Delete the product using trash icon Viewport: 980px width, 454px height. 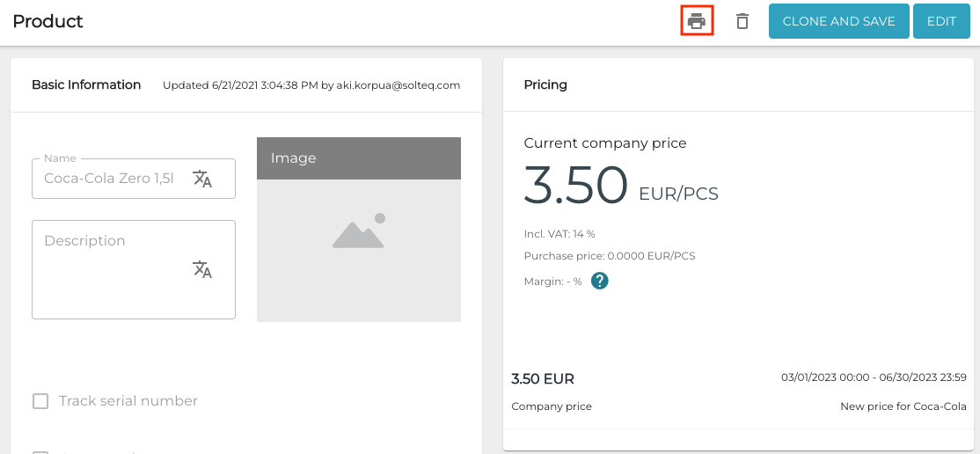pos(742,21)
